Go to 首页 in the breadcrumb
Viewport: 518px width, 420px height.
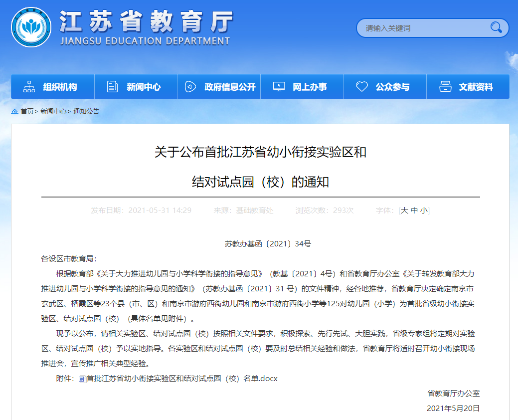click(x=27, y=111)
